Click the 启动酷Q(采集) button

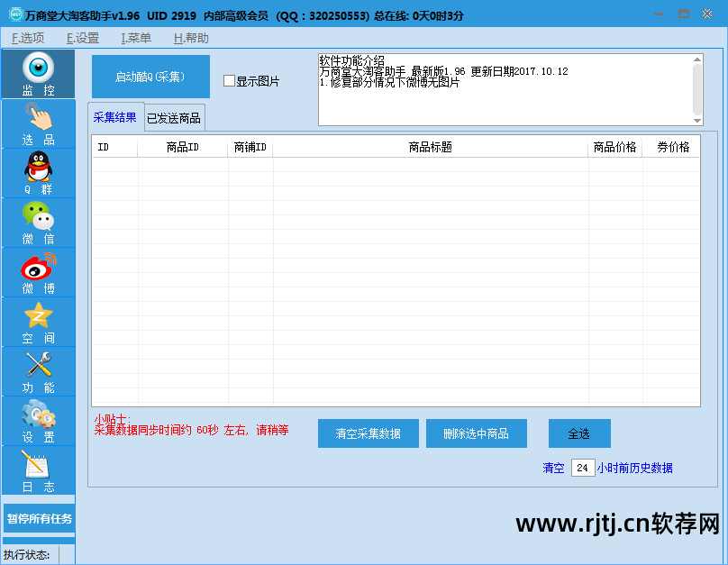pos(150,77)
